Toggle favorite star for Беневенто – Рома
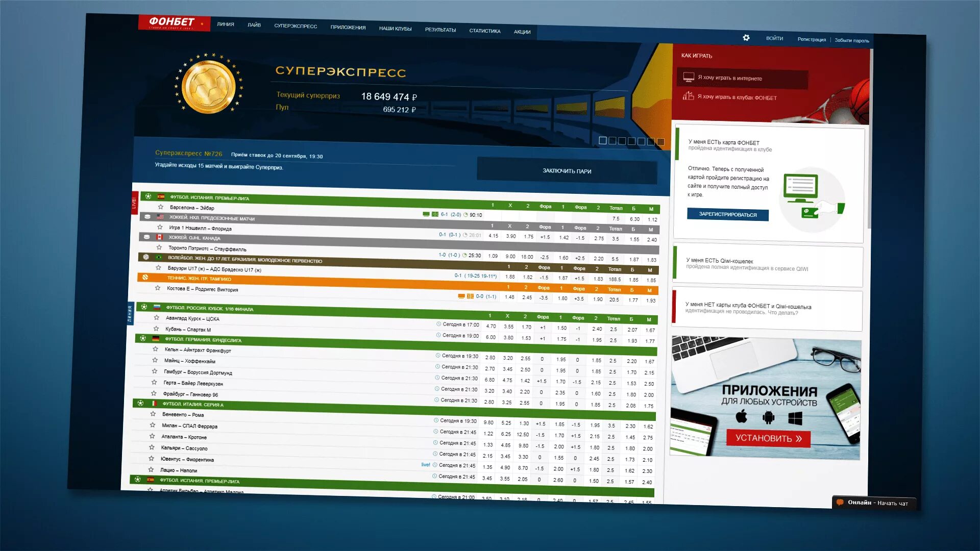The height and width of the screenshot is (551, 980). (x=153, y=414)
